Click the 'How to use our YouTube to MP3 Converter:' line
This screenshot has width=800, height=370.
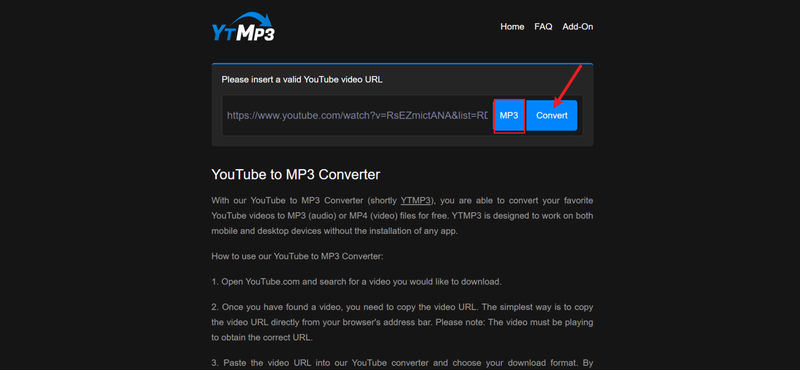click(x=297, y=256)
